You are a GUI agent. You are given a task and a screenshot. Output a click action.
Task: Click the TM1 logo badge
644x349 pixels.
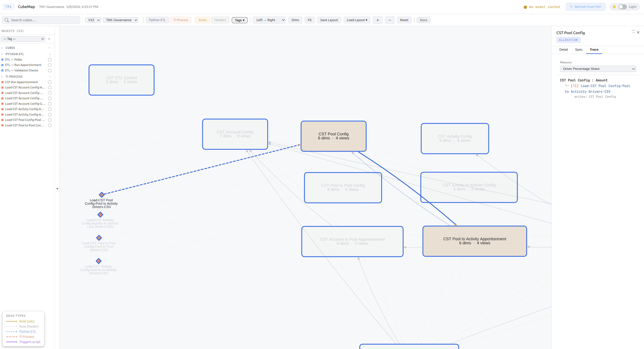9,7
